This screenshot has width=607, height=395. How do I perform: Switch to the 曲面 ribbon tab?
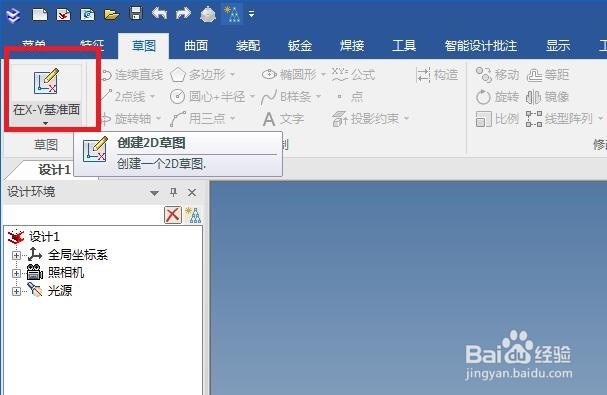click(x=196, y=46)
